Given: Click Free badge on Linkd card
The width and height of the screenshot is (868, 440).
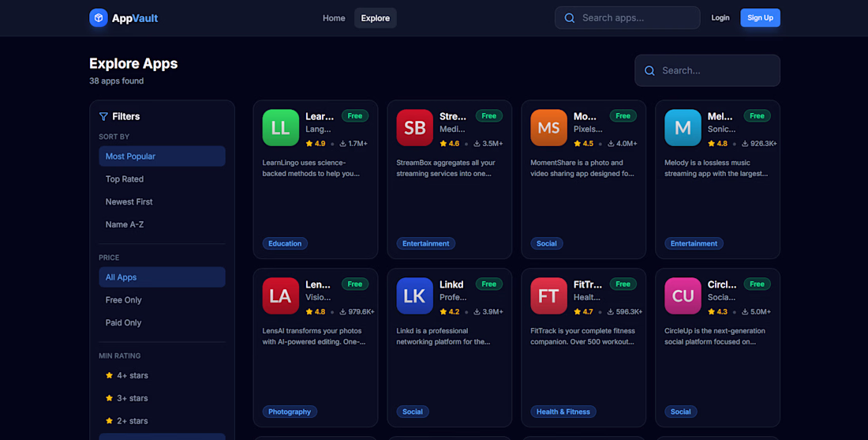Looking at the screenshot, I should (488, 284).
